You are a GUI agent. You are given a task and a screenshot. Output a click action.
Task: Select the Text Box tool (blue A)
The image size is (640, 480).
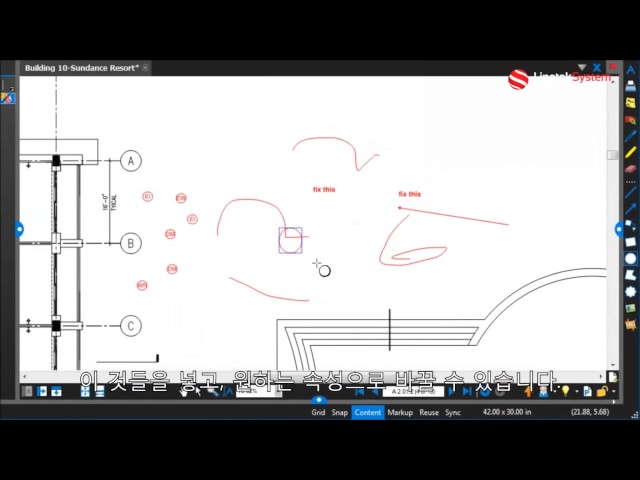pyautogui.click(x=631, y=69)
